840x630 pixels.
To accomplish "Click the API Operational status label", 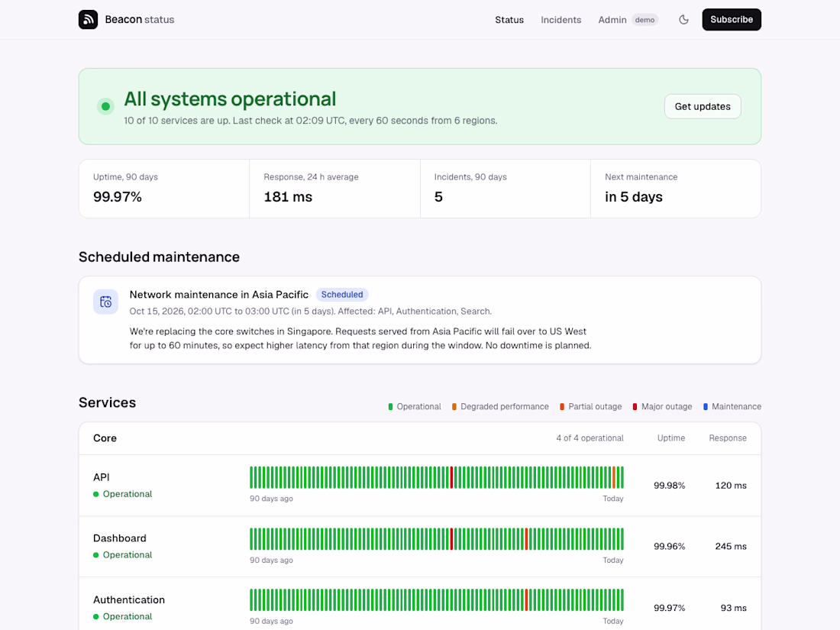I will click(128, 494).
